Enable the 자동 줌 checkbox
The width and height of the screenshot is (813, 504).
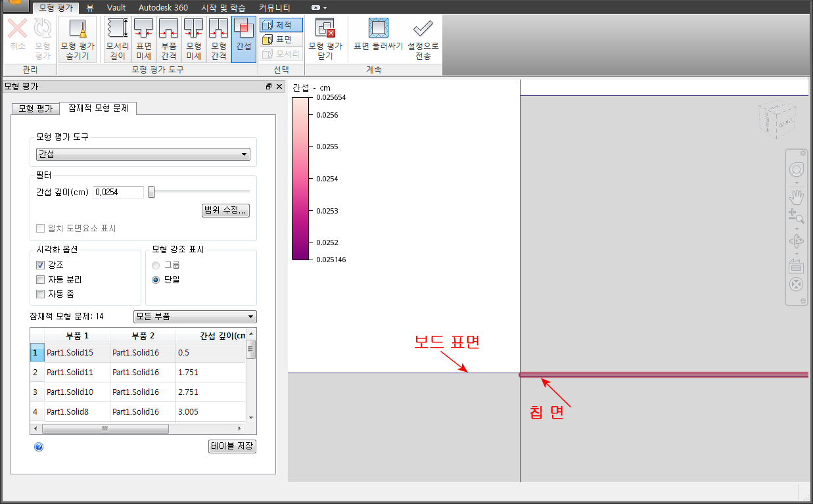point(41,294)
